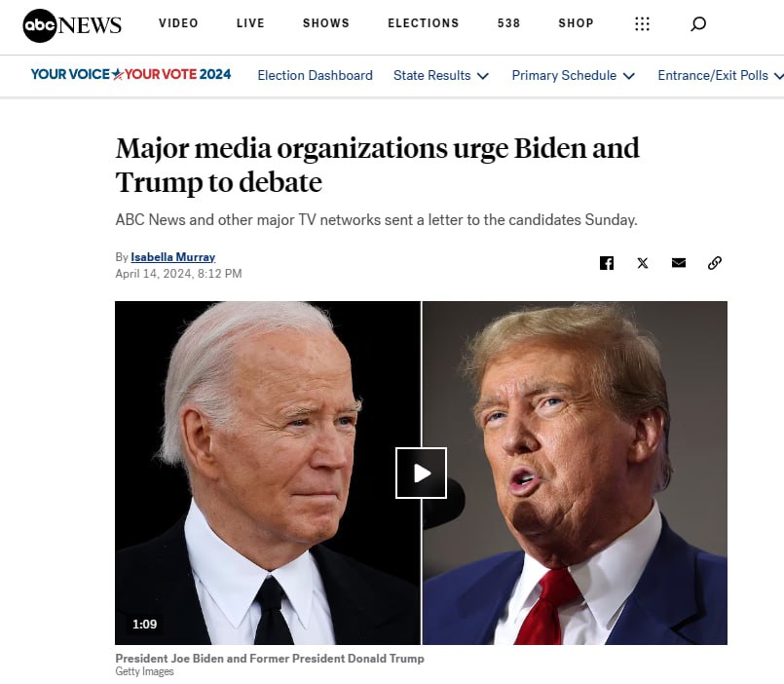The image size is (784, 684).
Task: Go to the Shows section
Action: pyautogui.click(x=326, y=23)
